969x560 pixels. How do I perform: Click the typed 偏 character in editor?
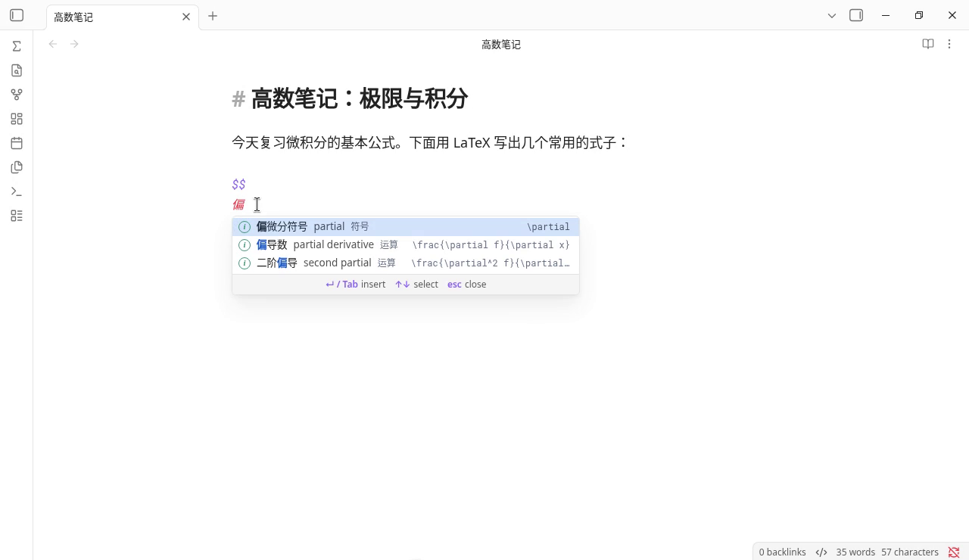[238, 204]
